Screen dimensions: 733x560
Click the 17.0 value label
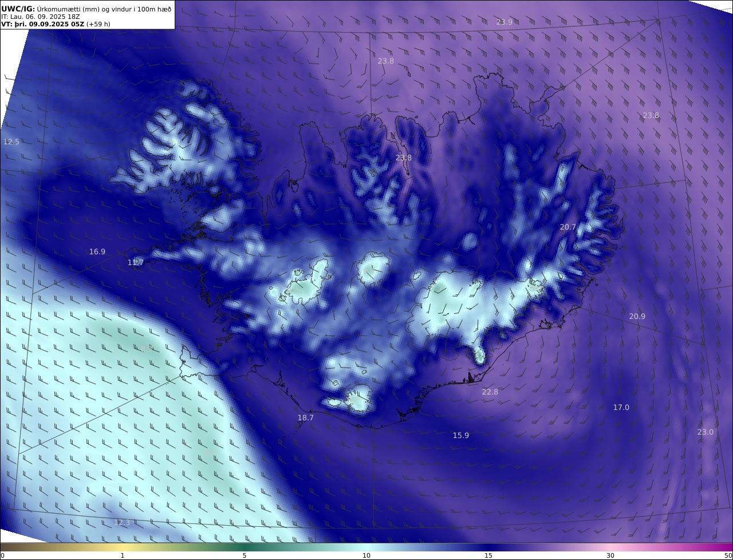click(621, 407)
